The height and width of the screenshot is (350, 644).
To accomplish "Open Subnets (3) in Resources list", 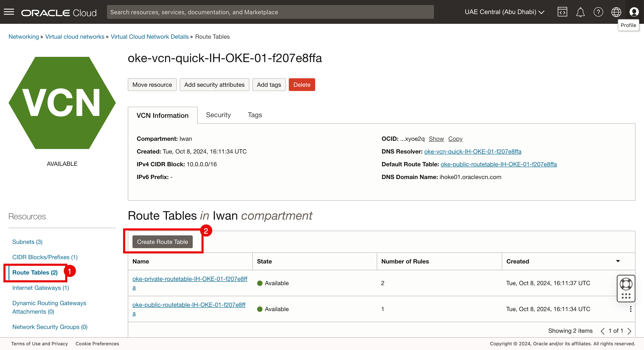I will click(x=27, y=242).
